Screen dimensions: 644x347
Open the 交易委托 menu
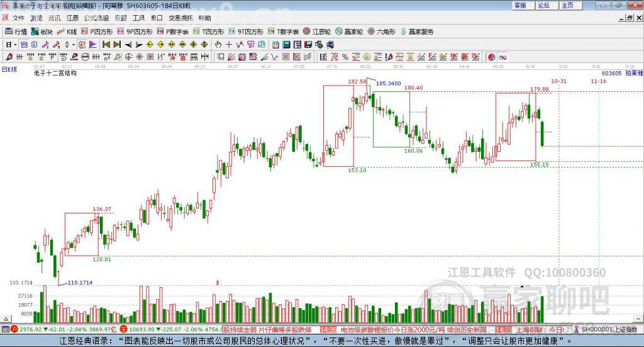point(180,18)
